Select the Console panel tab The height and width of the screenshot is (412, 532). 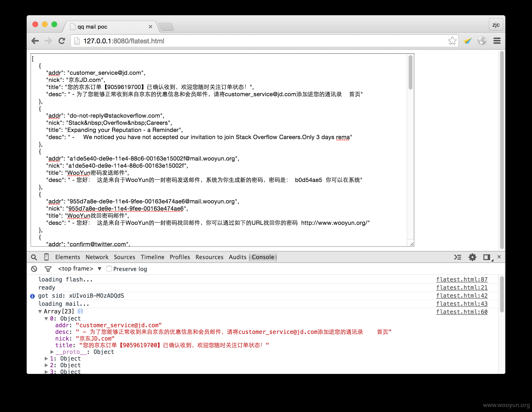click(x=263, y=257)
